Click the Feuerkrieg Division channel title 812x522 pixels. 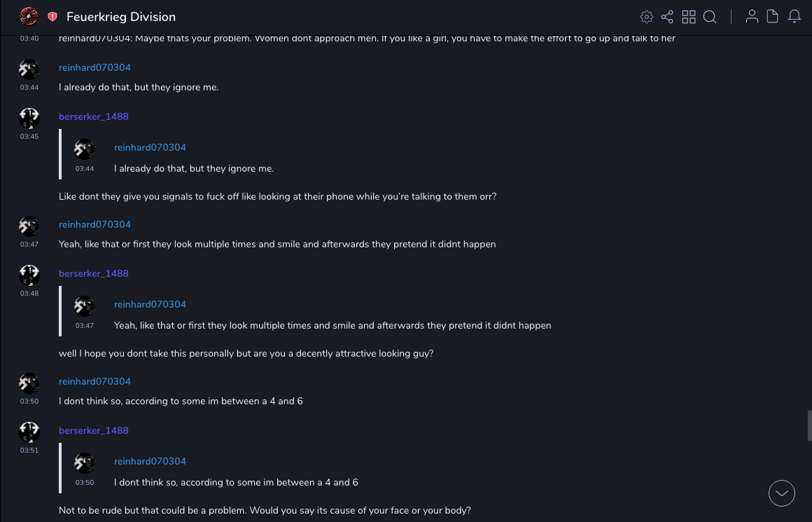(x=121, y=17)
